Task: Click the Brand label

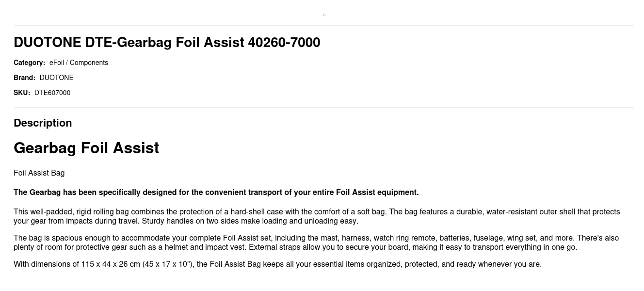Action: [24, 78]
